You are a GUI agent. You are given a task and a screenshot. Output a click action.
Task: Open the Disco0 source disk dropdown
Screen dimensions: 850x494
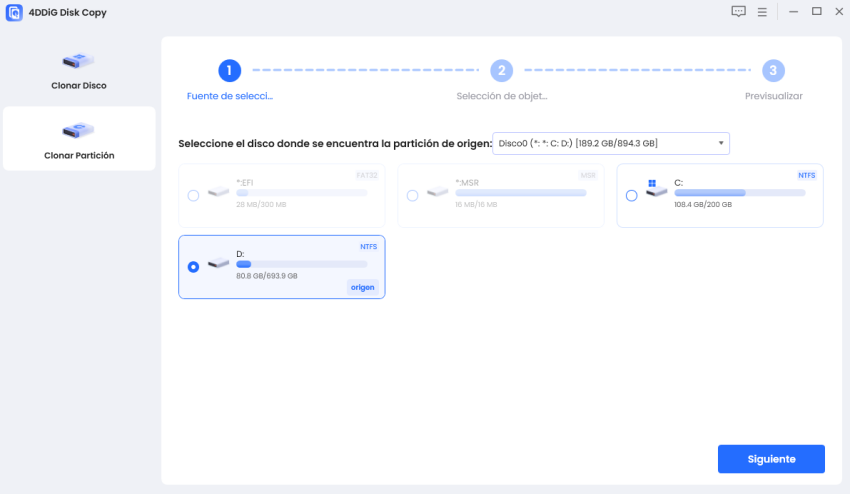coord(610,144)
